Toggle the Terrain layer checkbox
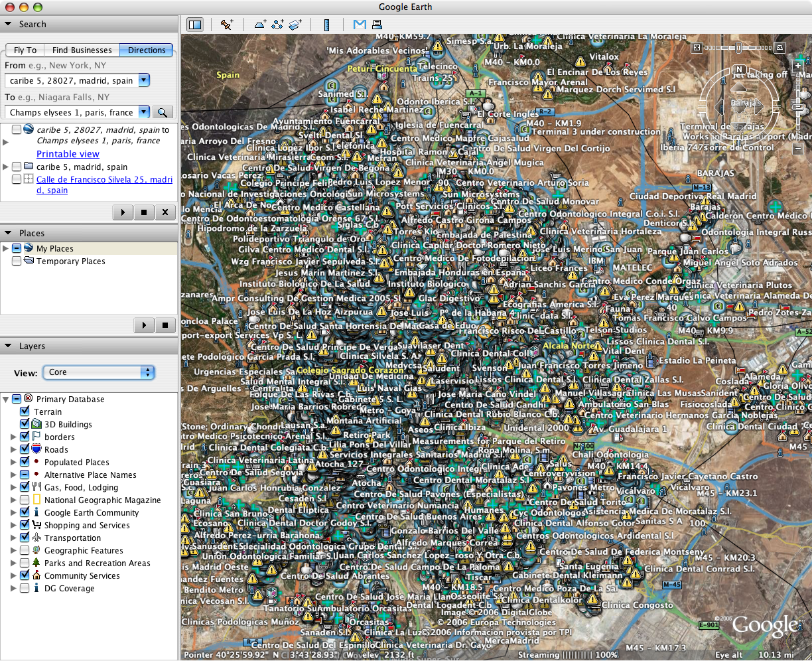 pyautogui.click(x=25, y=412)
